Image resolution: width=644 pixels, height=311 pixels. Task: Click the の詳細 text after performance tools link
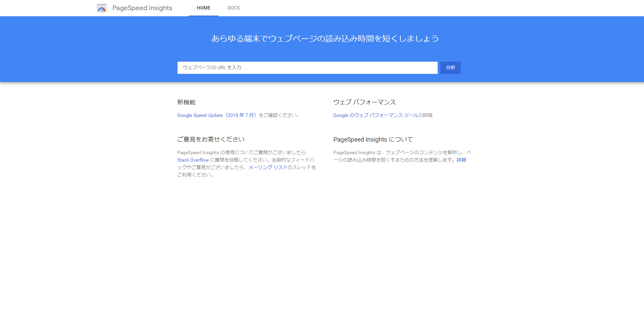click(425, 116)
